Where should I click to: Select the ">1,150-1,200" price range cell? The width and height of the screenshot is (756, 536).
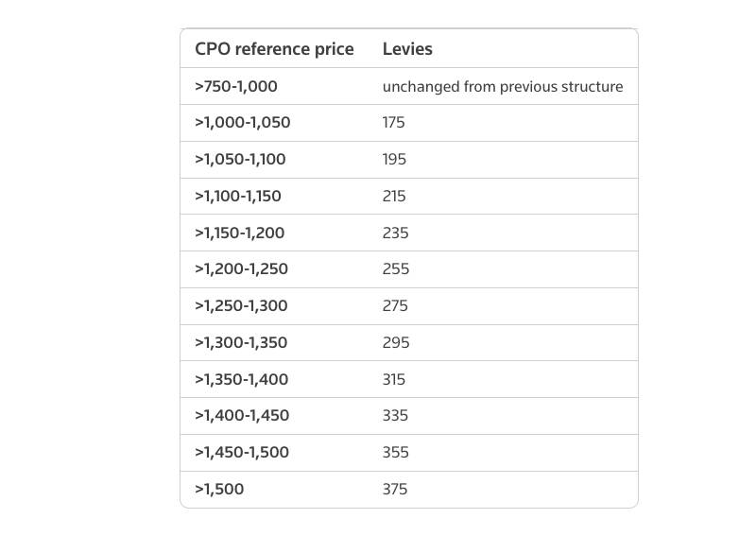[x=240, y=233]
